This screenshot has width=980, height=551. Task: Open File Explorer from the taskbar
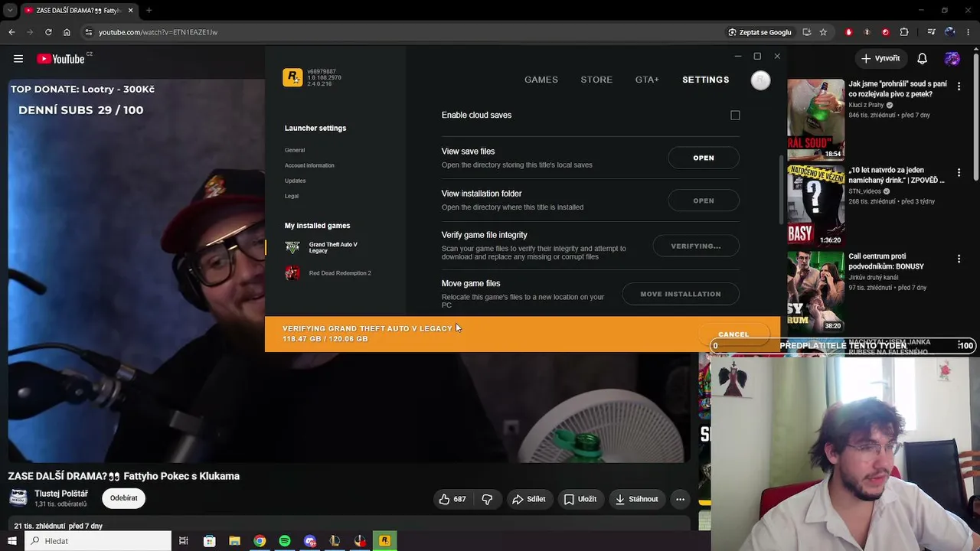(235, 541)
